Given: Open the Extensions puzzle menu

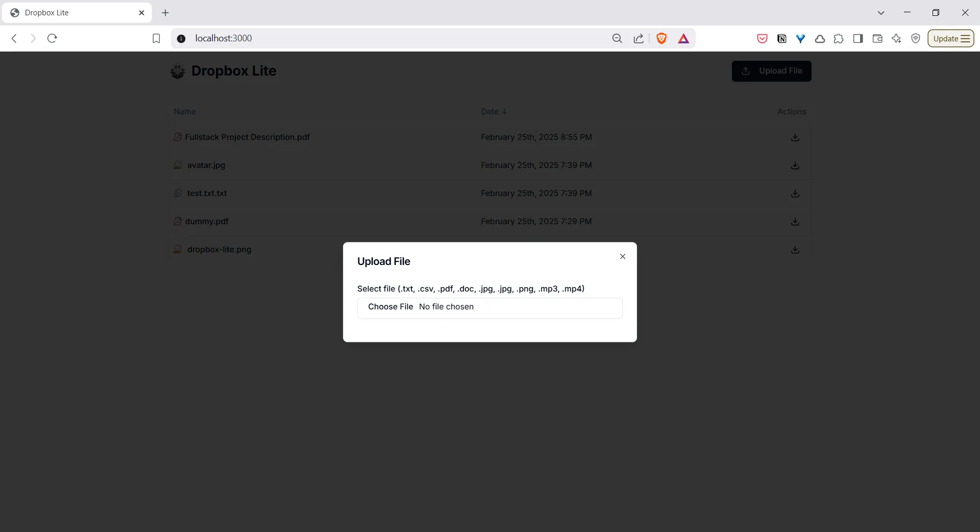Looking at the screenshot, I should [839, 38].
